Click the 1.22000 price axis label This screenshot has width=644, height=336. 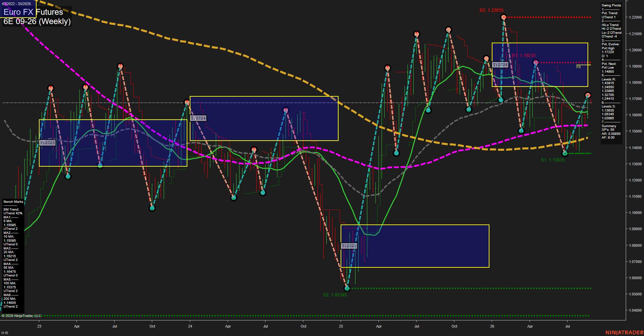(x=635, y=17)
